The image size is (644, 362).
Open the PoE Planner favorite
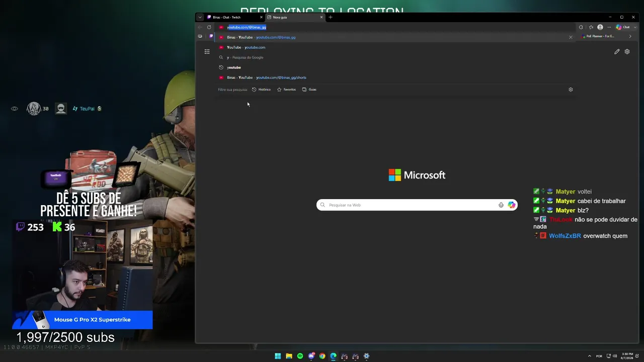pyautogui.click(x=598, y=36)
